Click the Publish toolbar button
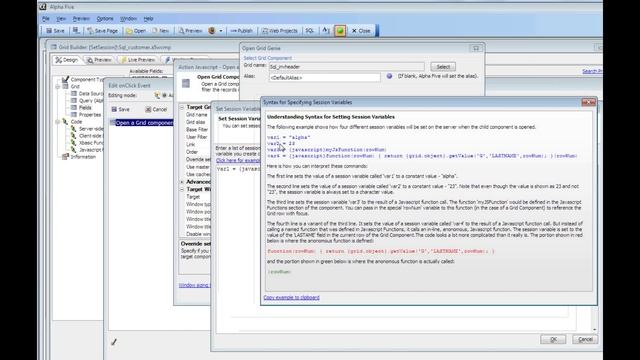 click(x=242, y=31)
